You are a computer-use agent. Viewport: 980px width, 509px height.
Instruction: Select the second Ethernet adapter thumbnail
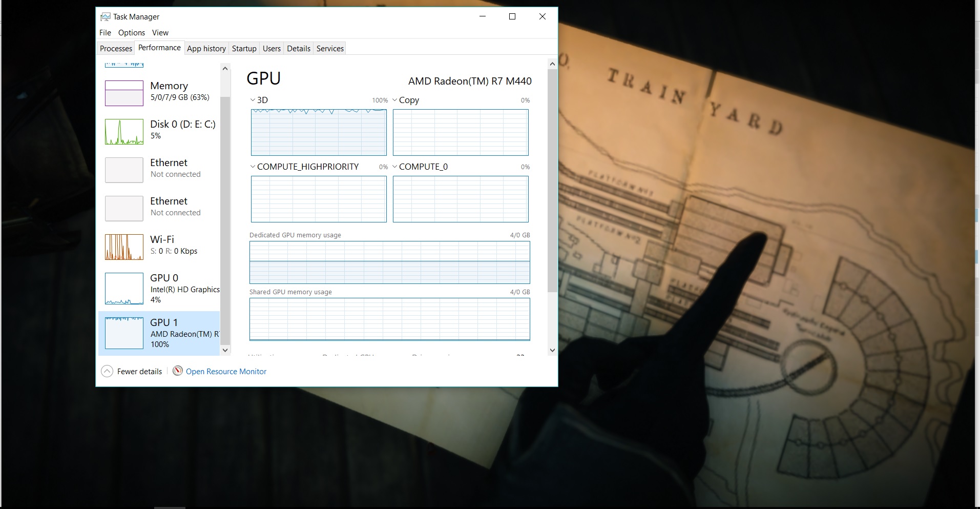click(124, 209)
